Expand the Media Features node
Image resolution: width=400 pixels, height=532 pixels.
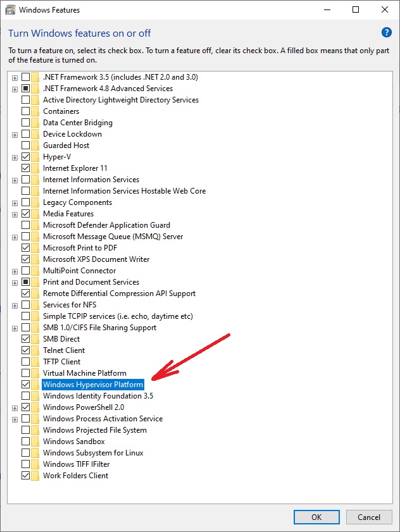point(15,215)
